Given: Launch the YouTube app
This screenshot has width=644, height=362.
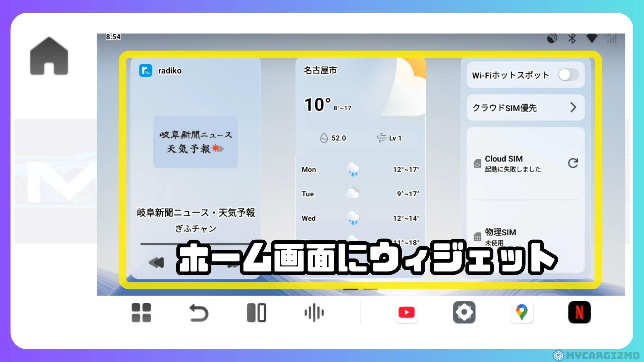Looking at the screenshot, I should (406, 312).
